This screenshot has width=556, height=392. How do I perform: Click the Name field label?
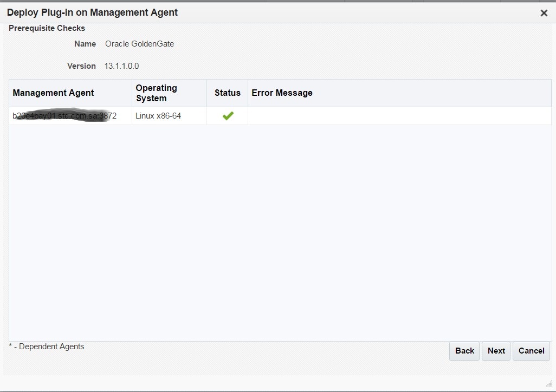(x=85, y=44)
